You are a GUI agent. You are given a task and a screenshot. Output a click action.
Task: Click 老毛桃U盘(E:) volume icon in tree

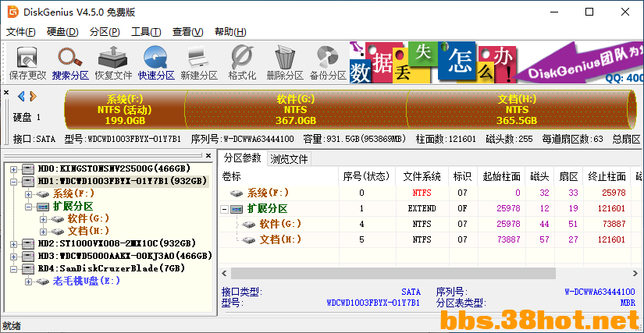point(44,282)
